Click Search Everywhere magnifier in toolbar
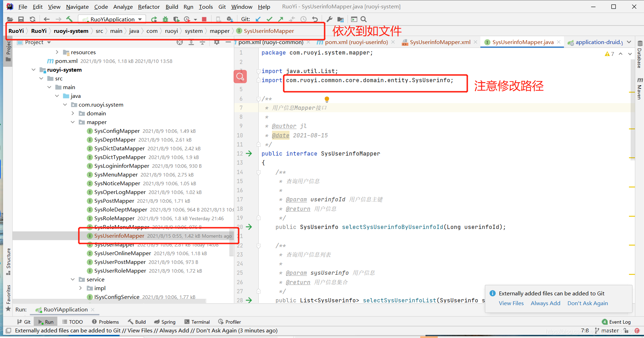 (x=364, y=19)
